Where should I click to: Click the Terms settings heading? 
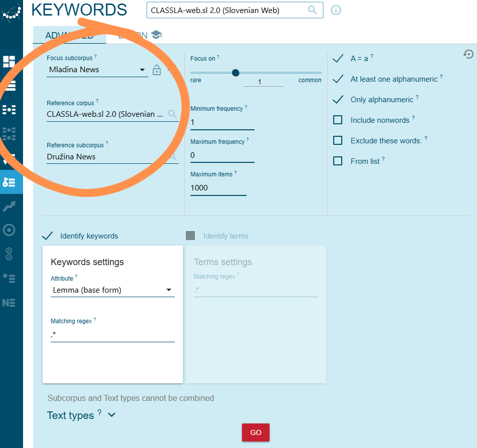point(223,262)
